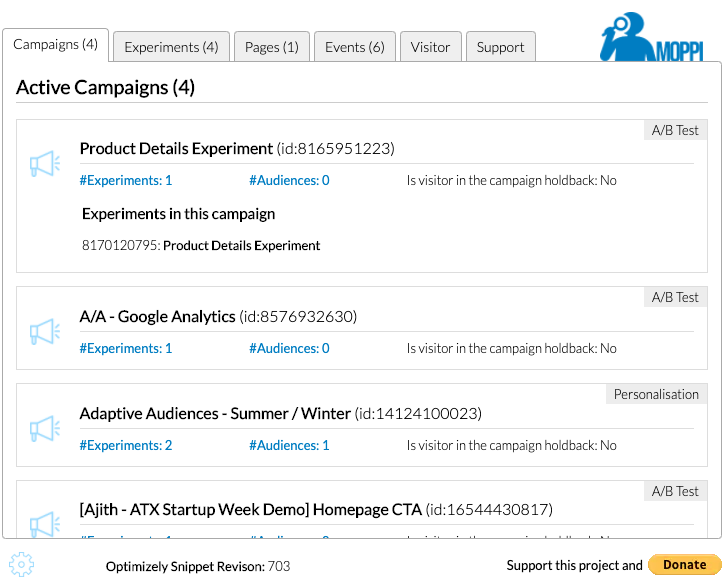
Task: Open the settings gear icon
Action: point(21,565)
